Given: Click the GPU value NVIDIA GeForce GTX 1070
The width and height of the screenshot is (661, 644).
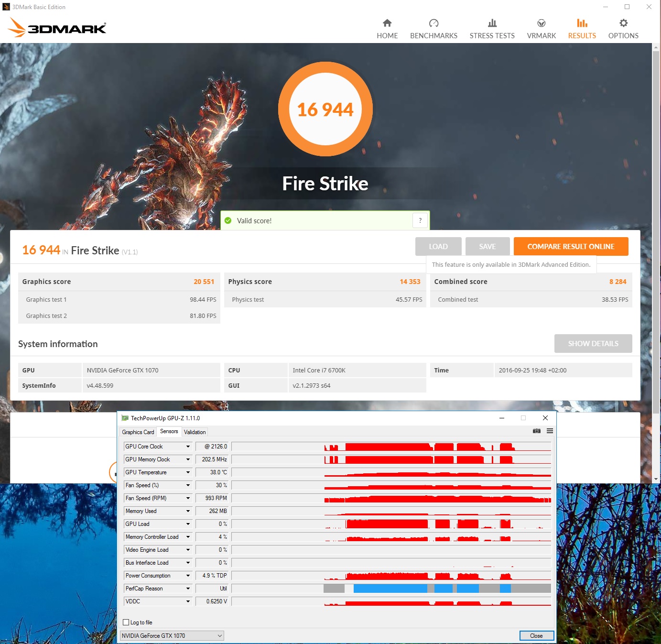Looking at the screenshot, I should [x=122, y=370].
